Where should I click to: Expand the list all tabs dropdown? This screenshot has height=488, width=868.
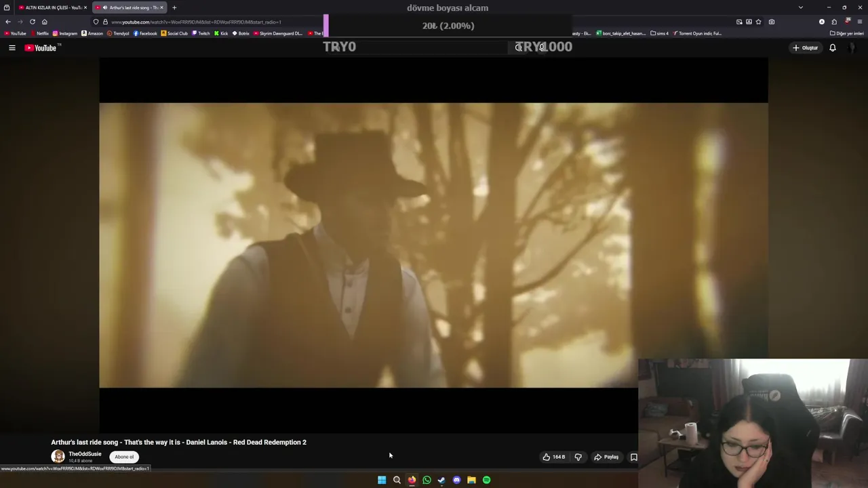click(801, 7)
